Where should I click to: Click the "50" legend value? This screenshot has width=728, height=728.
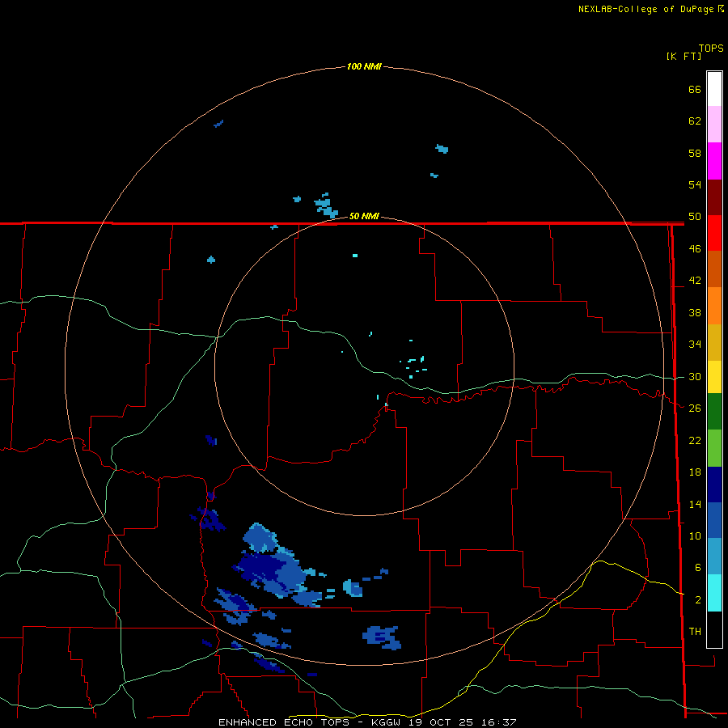pos(695,217)
